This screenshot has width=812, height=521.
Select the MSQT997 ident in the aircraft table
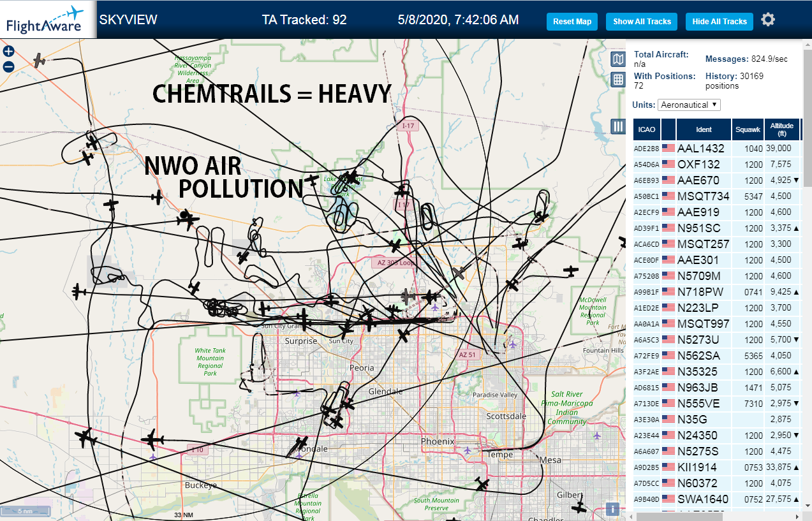pyautogui.click(x=703, y=323)
